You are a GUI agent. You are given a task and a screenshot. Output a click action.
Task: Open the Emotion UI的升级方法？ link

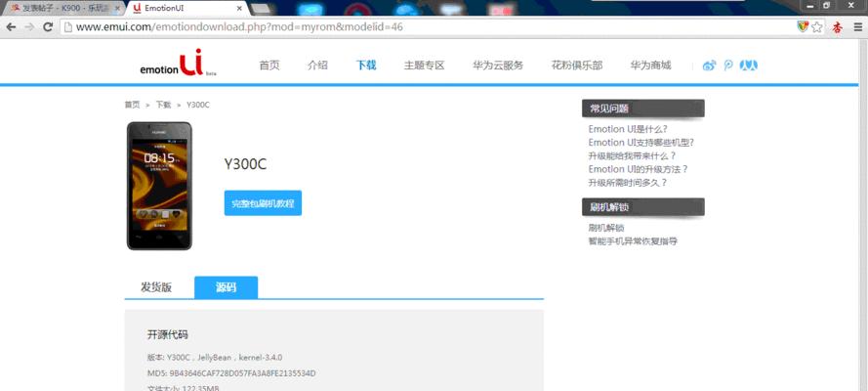pos(639,169)
